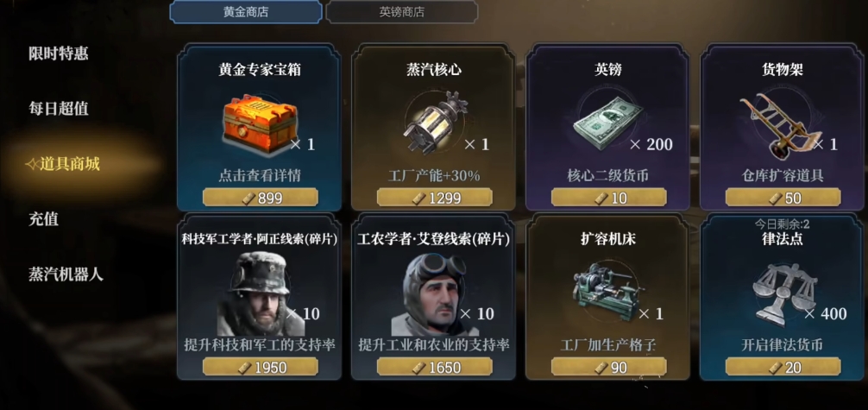868x410 pixels.
Task: Select 道具商城 in the sidebar
Action: 63,164
